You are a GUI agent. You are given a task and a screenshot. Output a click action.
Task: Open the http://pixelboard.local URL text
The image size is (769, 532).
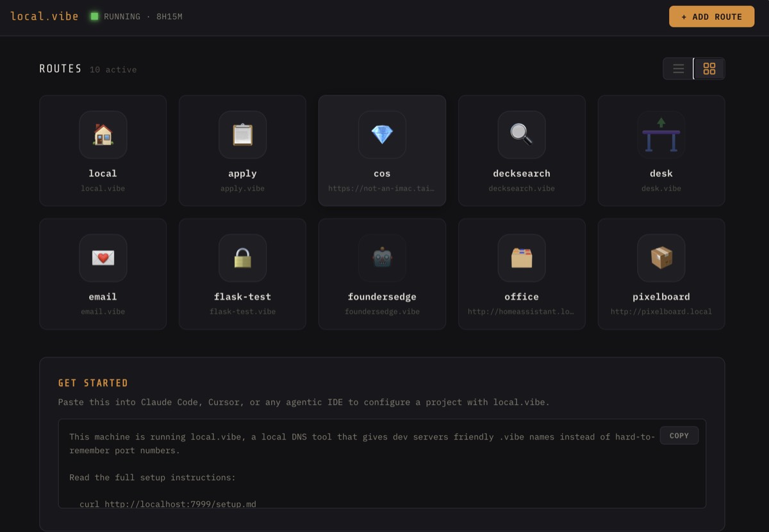pyautogui.click(x=661, y=312)
